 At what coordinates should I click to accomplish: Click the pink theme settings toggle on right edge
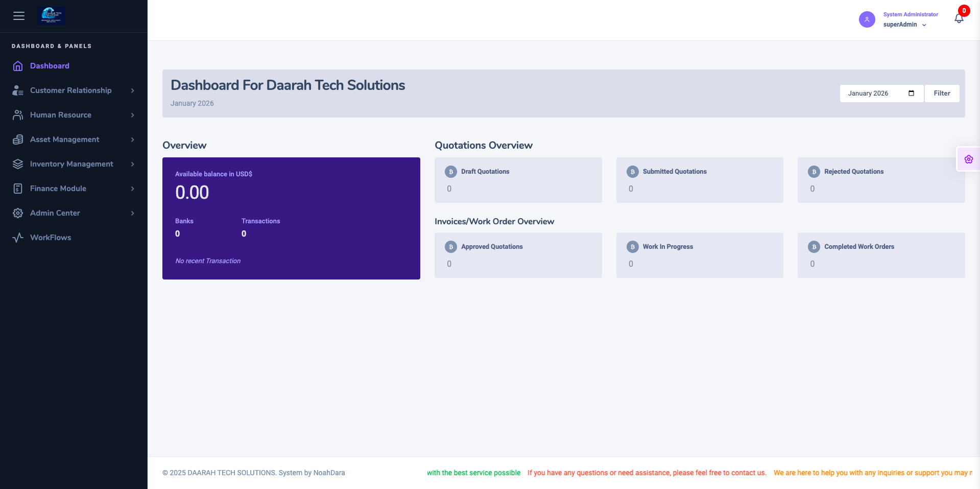point(968,159)
